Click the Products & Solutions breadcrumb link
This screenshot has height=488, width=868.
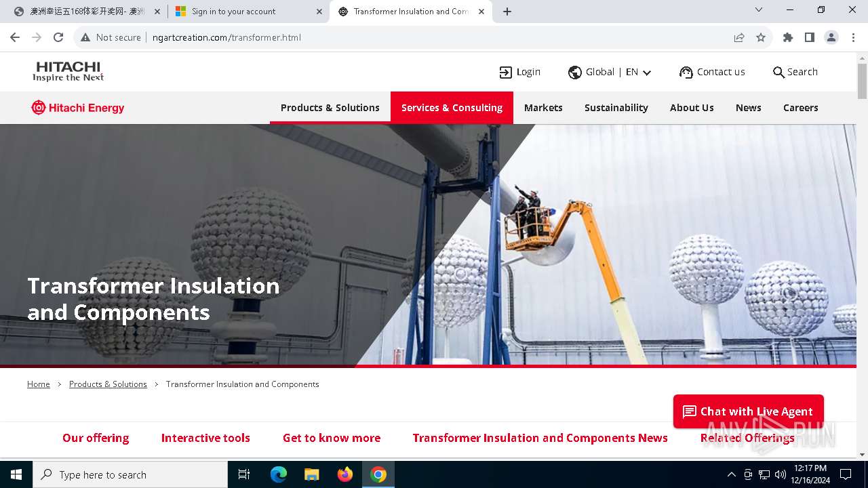[108, 384]
